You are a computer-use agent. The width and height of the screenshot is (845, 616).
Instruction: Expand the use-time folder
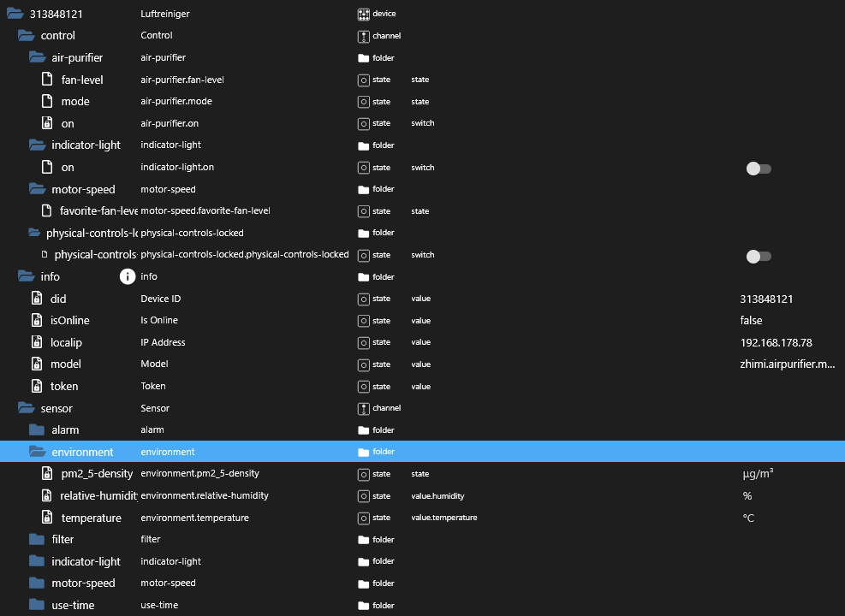tap(37, 605)
